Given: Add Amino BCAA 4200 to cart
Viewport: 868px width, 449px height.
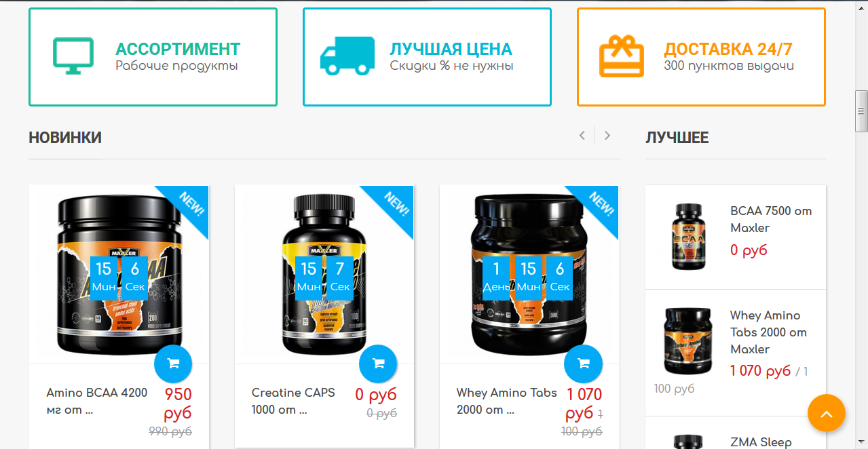Looking at the screenshot, I should tap(173, 364).
